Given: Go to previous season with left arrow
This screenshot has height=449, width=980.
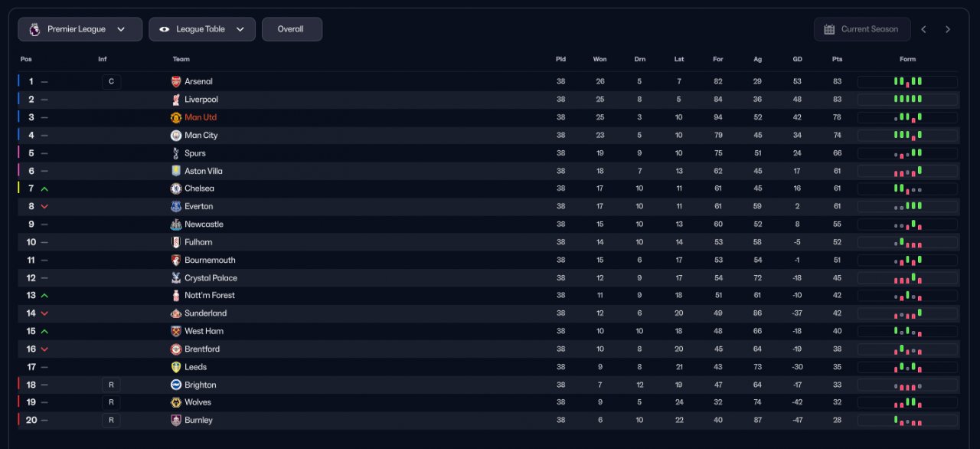Looking at the screenshot, I should pyautogui.click(x=923, y=29).
